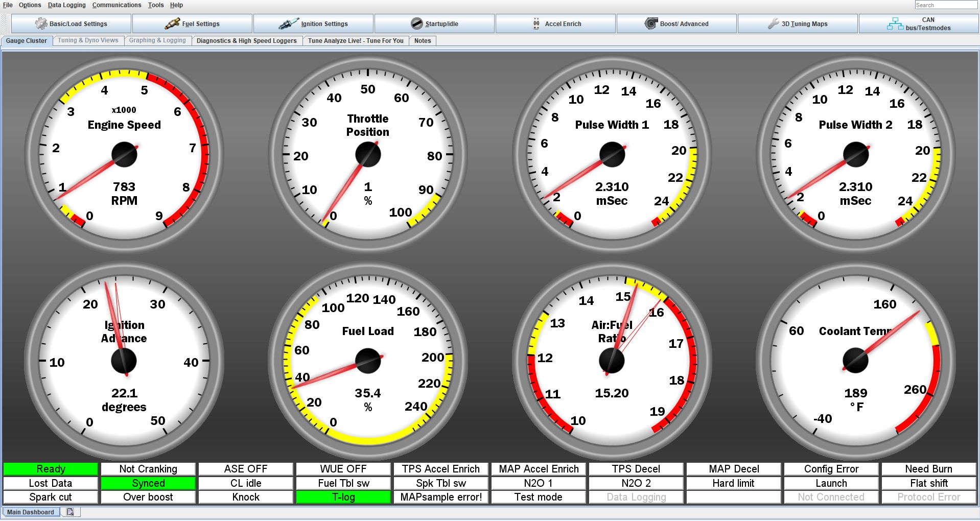Click the Coolant Temp gauge
Screen dimensions: 980x521
point(856,361)
